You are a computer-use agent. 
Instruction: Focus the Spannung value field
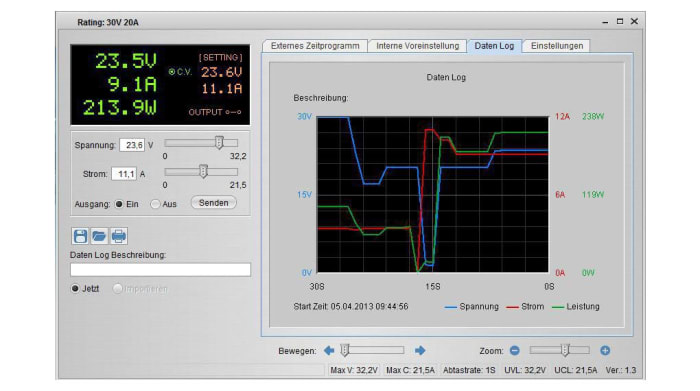point(132,145)
